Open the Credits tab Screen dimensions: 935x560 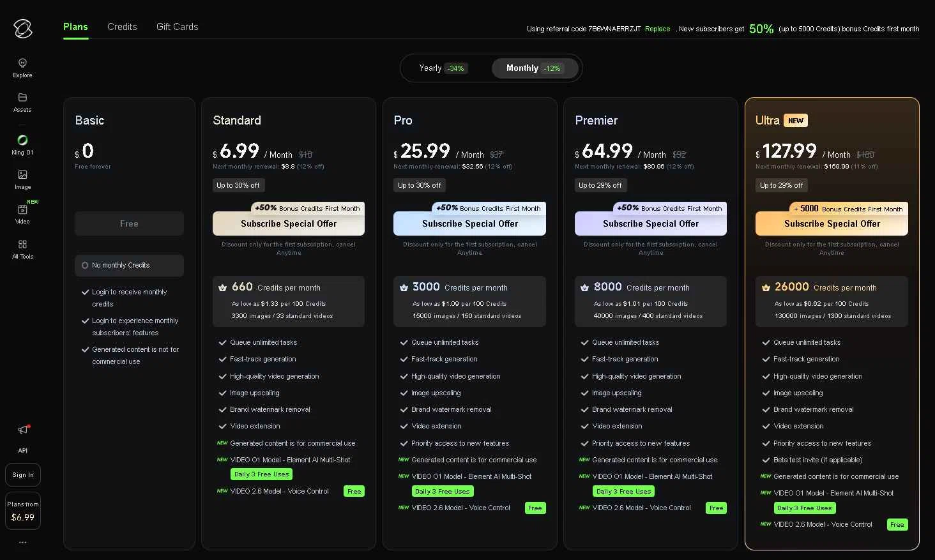122,27
